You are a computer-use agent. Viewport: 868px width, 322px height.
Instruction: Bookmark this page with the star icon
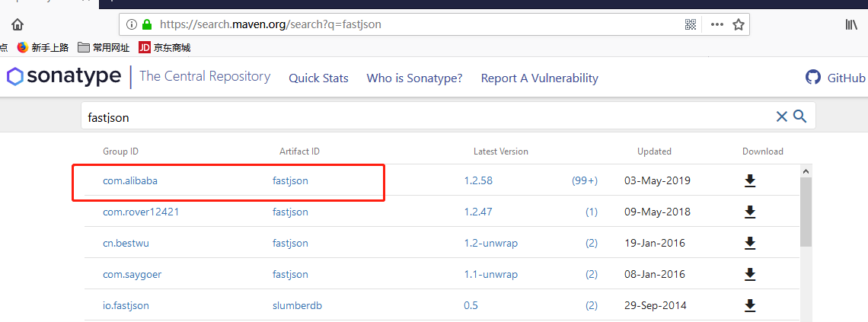pos(738,24)
